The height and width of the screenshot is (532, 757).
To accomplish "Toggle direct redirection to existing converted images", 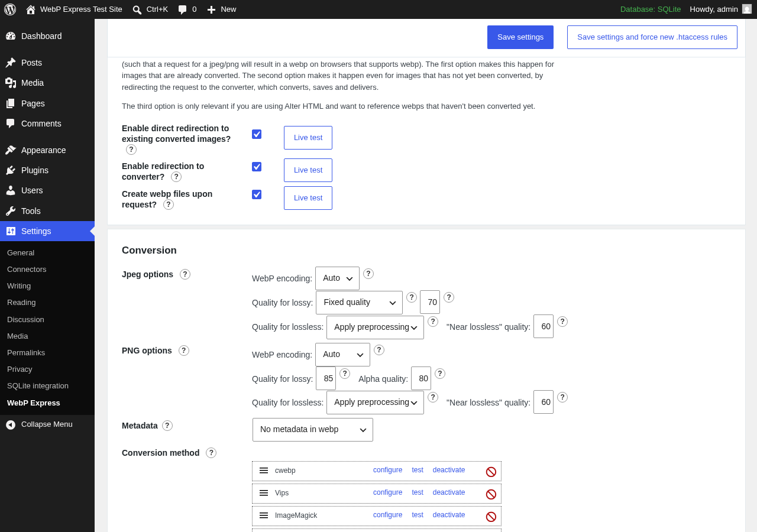I will 257,134.
